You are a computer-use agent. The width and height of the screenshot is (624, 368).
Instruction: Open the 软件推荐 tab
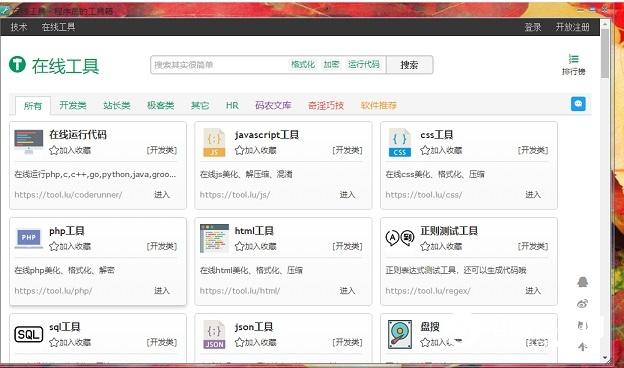(378, 105)
